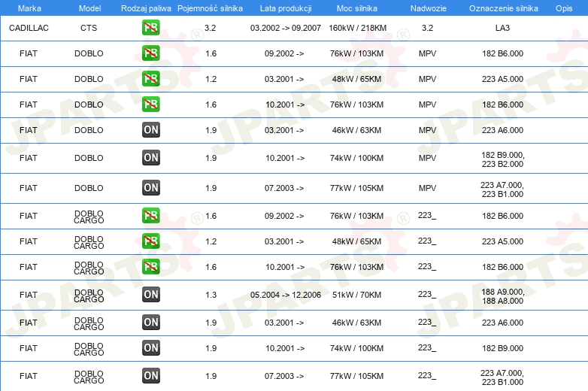Click petrol icon for Doblo Cargo 1.2 48kW
588x391 pixels.
(150, 241)
